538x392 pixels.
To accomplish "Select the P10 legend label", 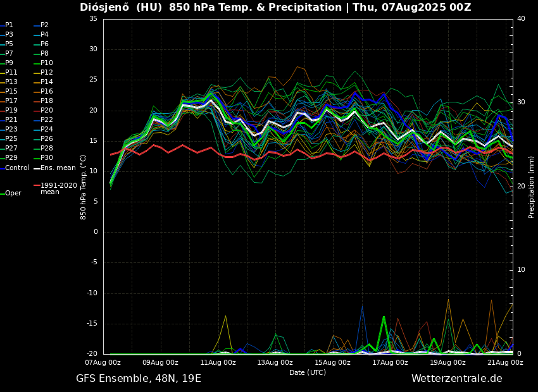I will (47, 63).
